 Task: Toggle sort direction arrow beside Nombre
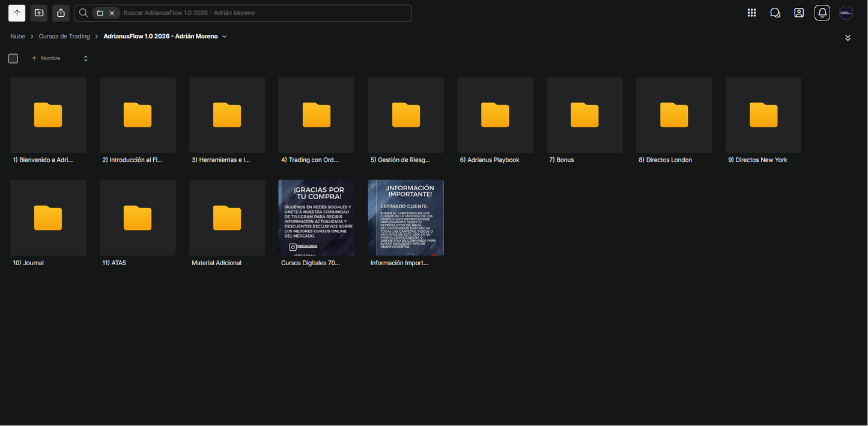[34, 58]
